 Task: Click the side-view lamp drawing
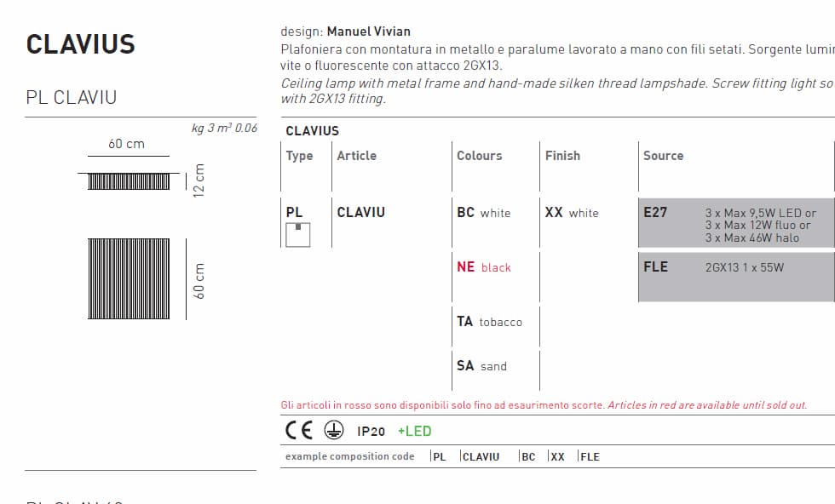tap(130, 180)
